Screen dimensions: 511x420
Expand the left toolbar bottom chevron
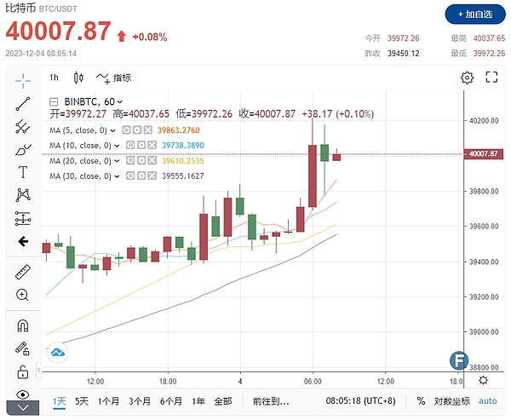pyautogui.click(x=23, y=409)
